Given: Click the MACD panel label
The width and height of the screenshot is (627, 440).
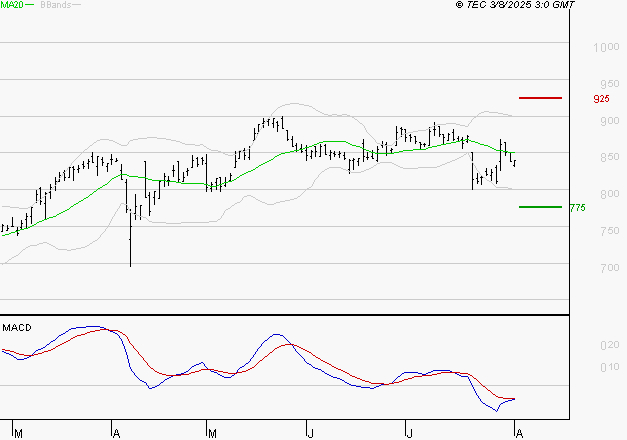Looking at the screenshot, I should coord(17,328).
